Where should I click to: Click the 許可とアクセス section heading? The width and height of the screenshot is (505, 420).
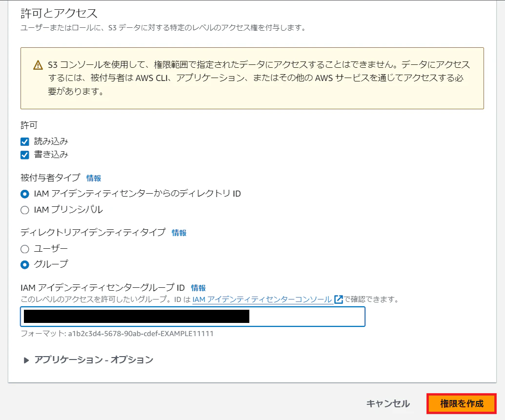pos(59,14)
